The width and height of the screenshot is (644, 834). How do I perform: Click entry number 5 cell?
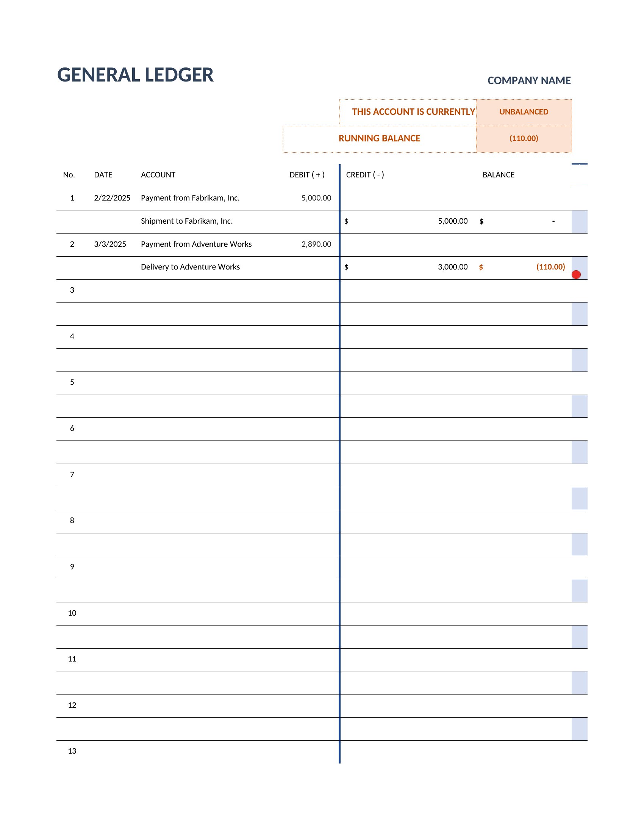pyautogui.click(x=72, y=382)
